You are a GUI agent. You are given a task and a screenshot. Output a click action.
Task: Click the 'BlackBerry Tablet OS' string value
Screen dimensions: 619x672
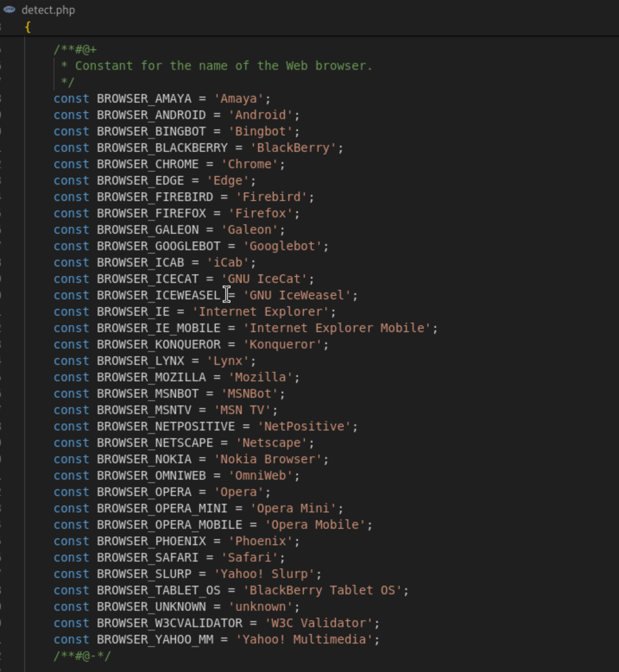point(322,590)
